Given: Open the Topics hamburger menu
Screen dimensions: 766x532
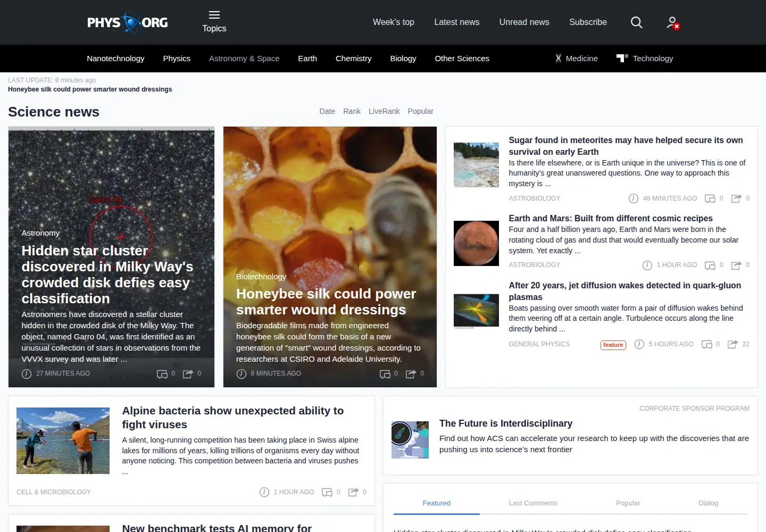Looking at the screenshot, I should [214, 22].
